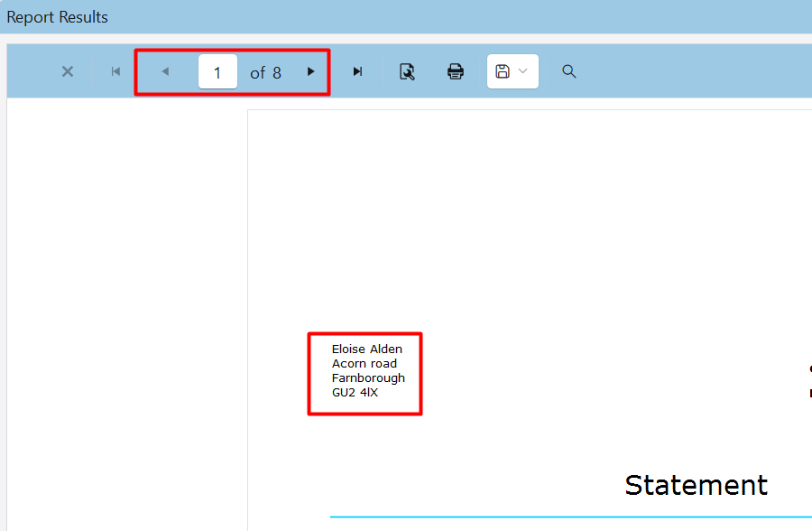Click the town 'Farnborough' in the address
Viewport: 812px width, 531px height.
pos(368,378)
